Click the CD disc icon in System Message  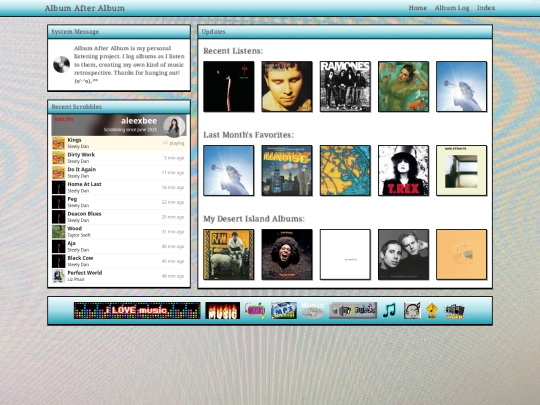(62, 64)
